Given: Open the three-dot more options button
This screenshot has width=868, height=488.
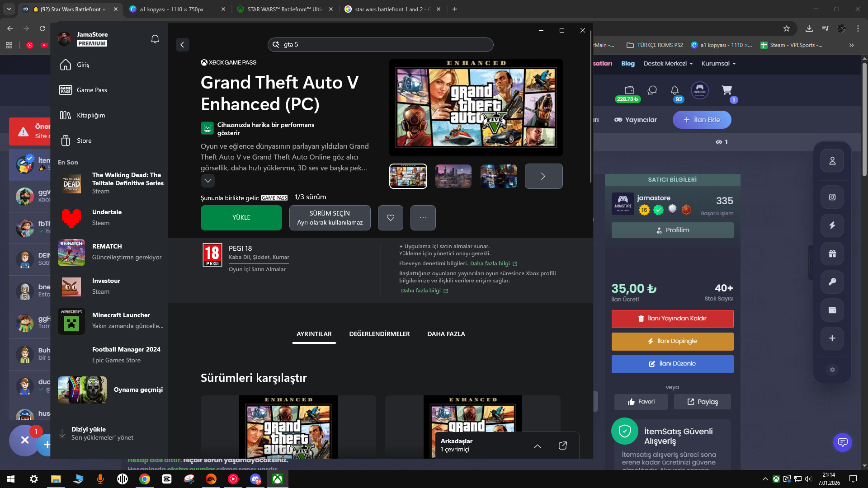Looking at the screenshot, I should [423, 218].
